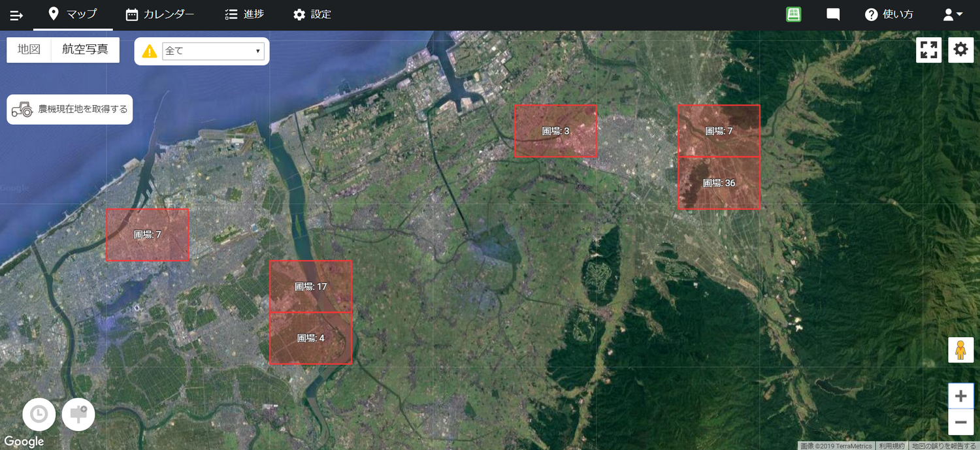
Task: Click 農機現在地を取得する button
Action: coord(70,109)
